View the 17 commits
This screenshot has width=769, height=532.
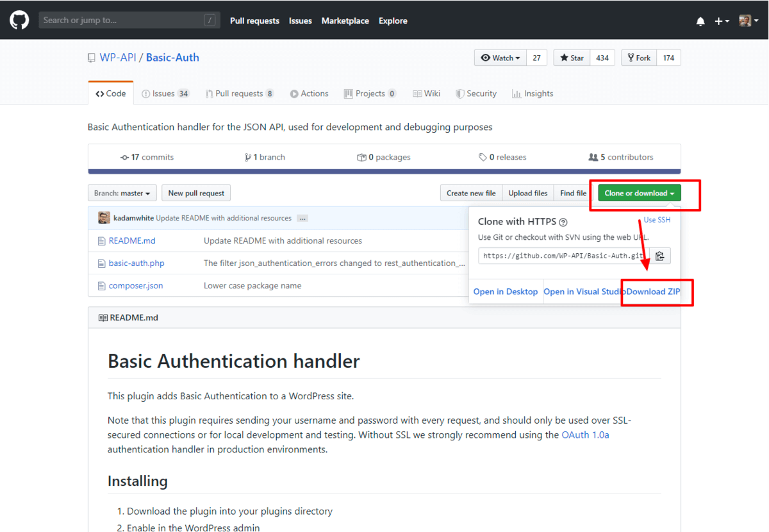pyautogui.click(x=147, y=157)
